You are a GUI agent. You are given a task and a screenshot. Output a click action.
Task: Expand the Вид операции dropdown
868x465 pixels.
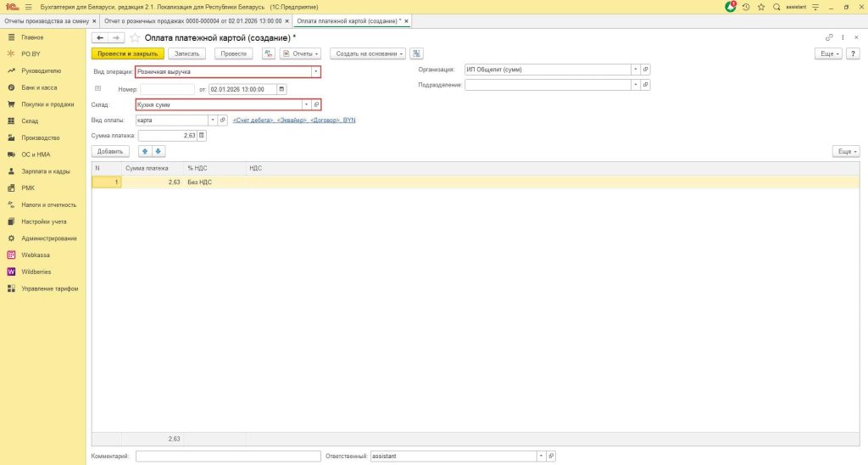[315, 72]
